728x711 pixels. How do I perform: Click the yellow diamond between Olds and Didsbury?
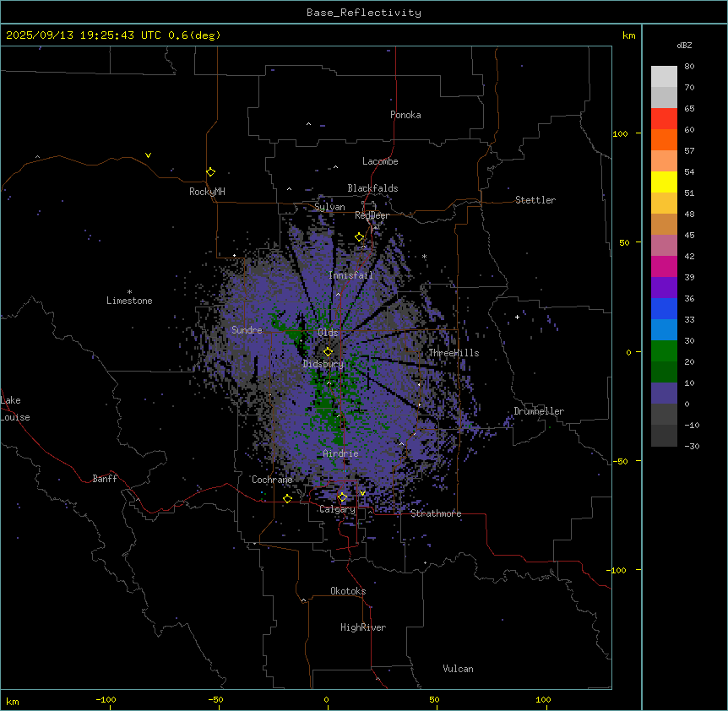coord(328,352)
